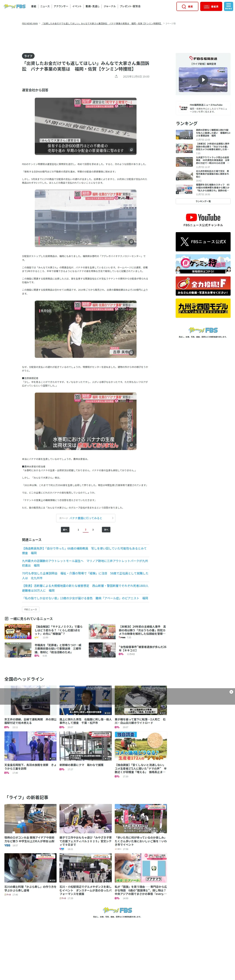235x980 pixels.
Task: Click image icon on 把握しておりません photo
Action: click(131, 444)
